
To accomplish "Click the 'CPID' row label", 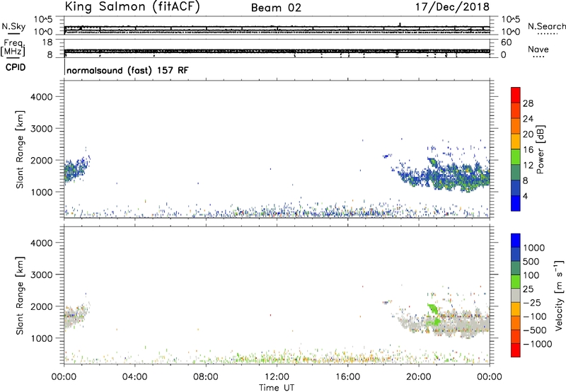I will coord(16,67).
